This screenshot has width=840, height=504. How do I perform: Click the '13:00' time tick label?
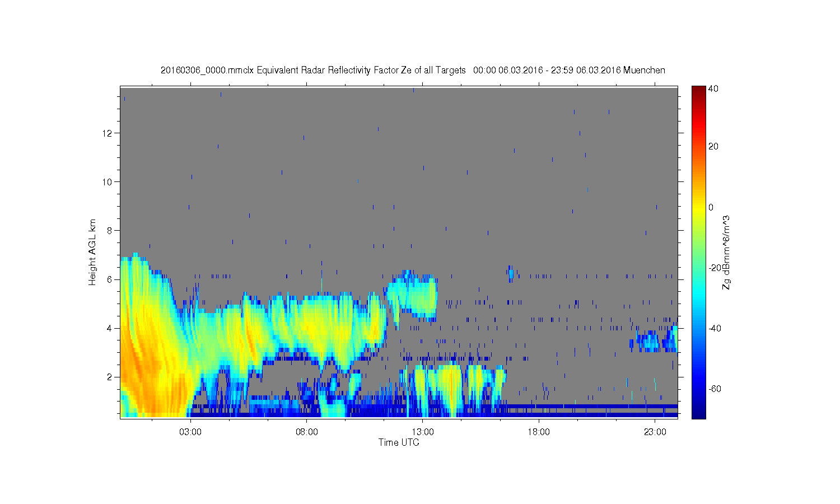(x=423, y=432)
